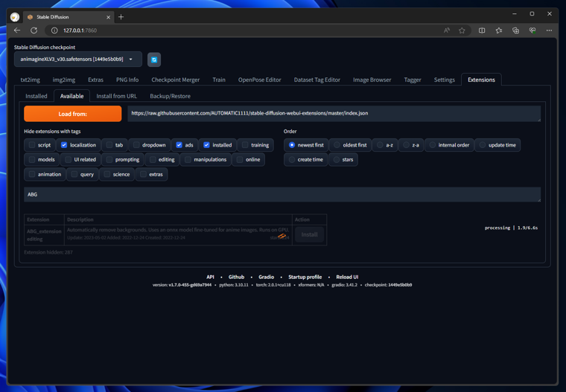Uncheck the installed tag checkbox
Screen dimensions: 566x392
coord(206,145)
